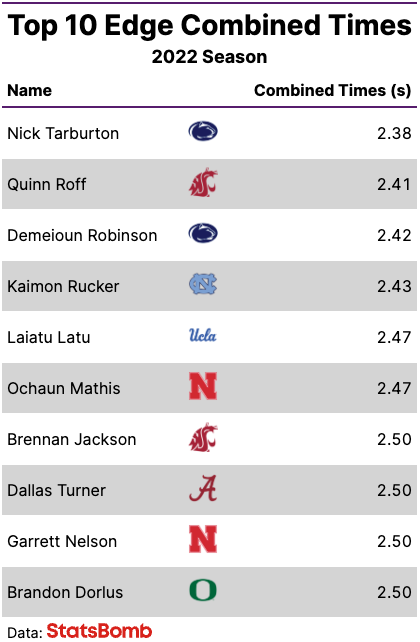Screen dimensions: 420x642
Task: Select the Name column header
Action: (29, 90)
